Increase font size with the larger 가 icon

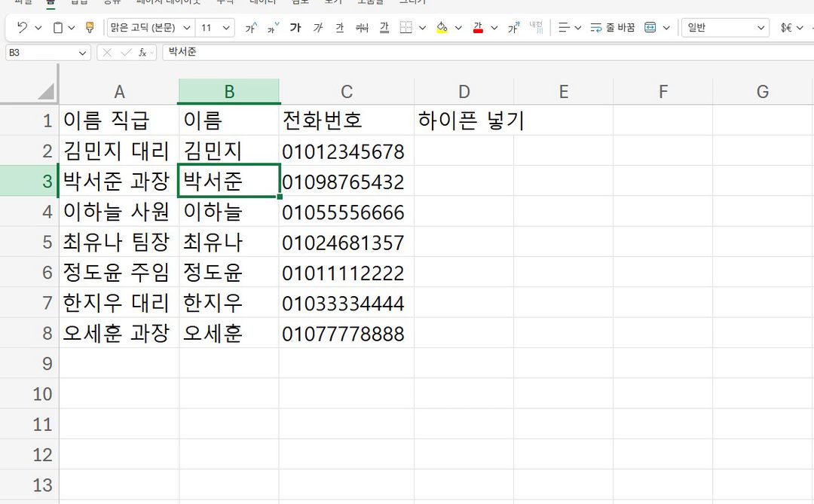tap(251, 28)
